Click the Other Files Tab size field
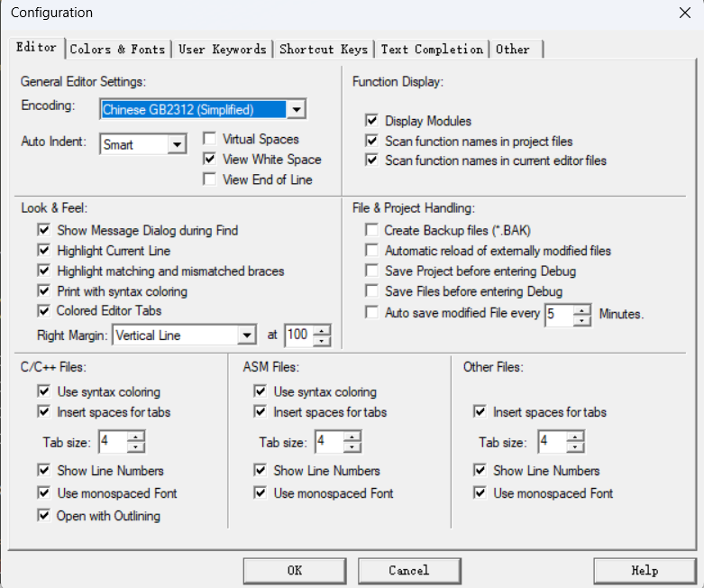Screen dimensions: 704x588 553,442
